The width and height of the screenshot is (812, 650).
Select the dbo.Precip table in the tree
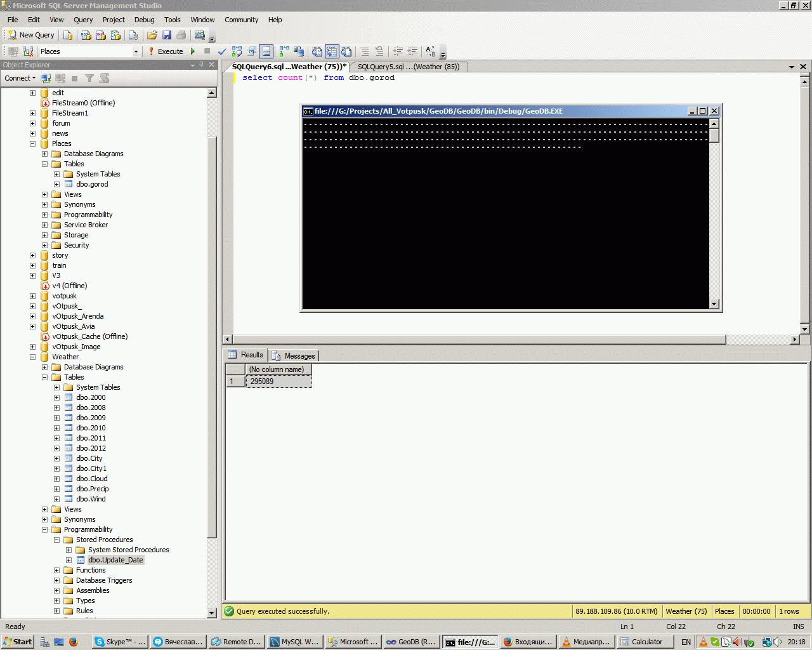pos(93,489)
